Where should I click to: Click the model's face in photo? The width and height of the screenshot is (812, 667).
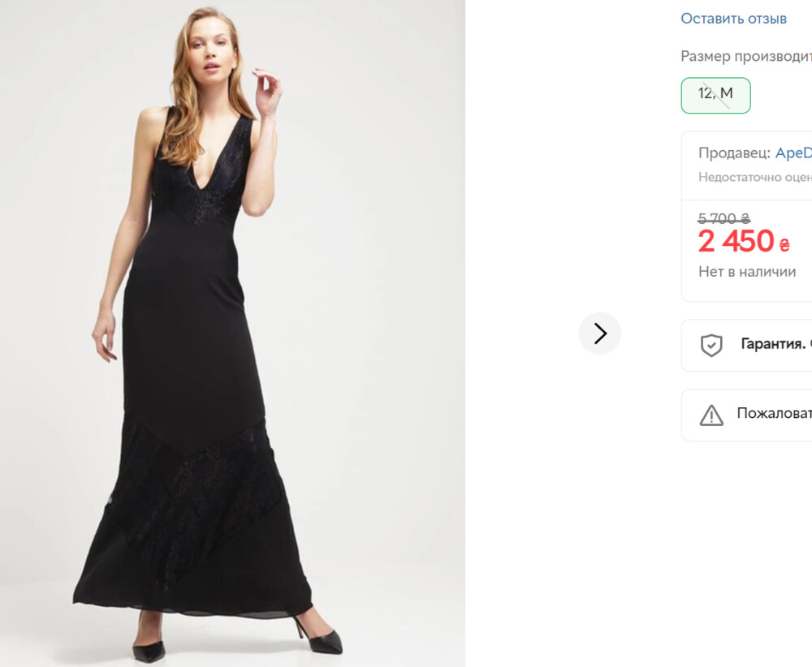click(x=209, y=50)
